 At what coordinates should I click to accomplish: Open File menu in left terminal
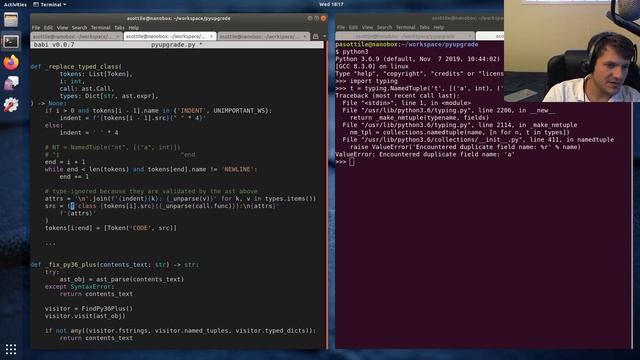point(36,28)
